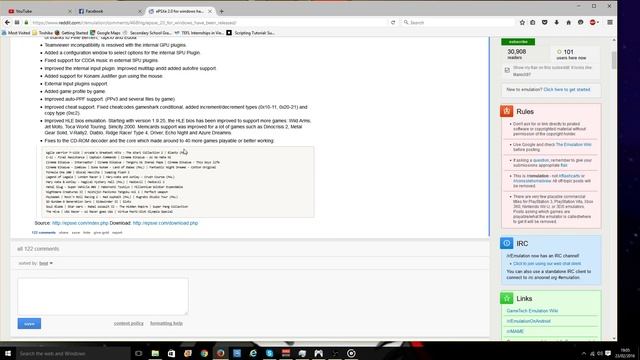Open the r/MAME link
The image size is (640, 360).
pos(515,331)
